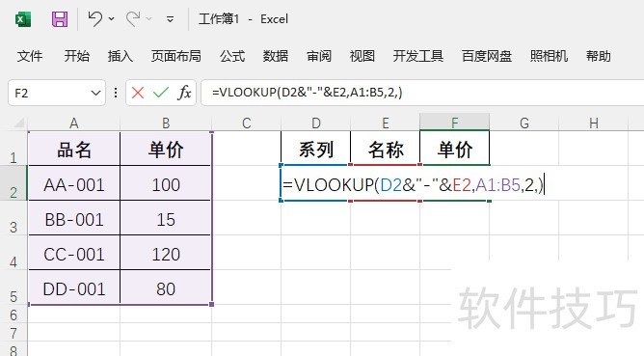The height and width of the screenshot is (356, 644).
Task: Click the 单价 cell in column B
Action: click(x=166, y=149)
